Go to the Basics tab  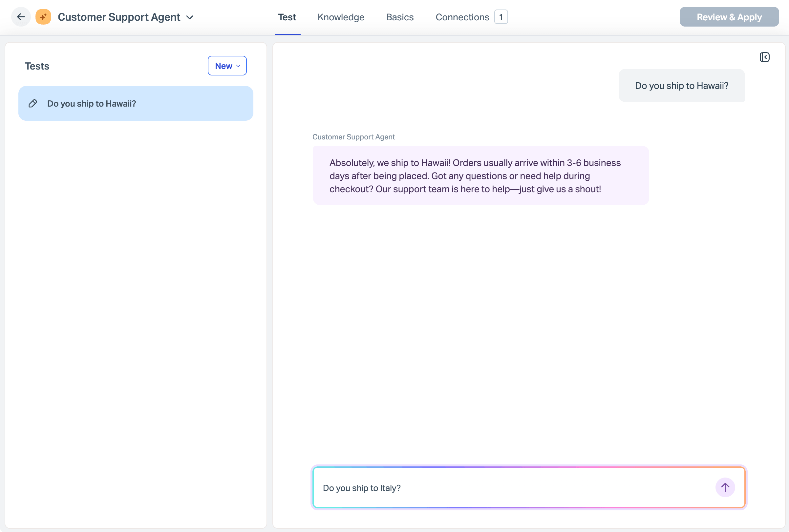400,17
